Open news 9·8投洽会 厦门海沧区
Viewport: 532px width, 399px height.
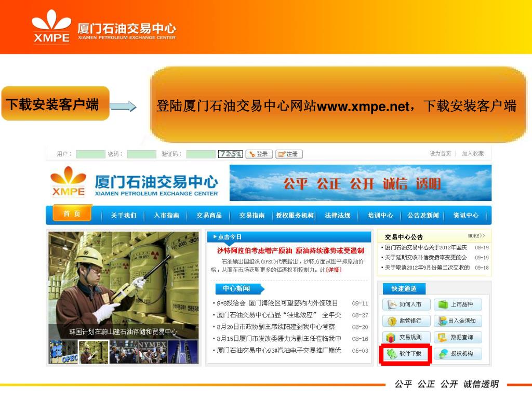(277, 303)
